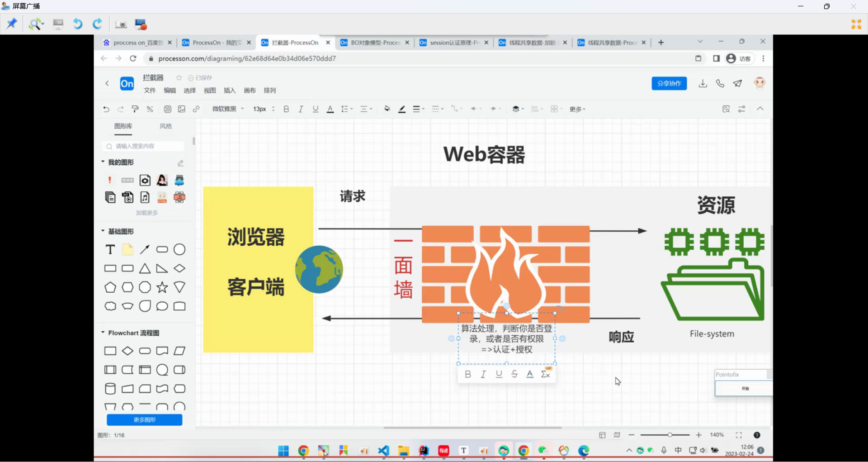Click the zoom slider handle
The height and width of the screenshot is (462, 868).
click(x=670, y=435)
